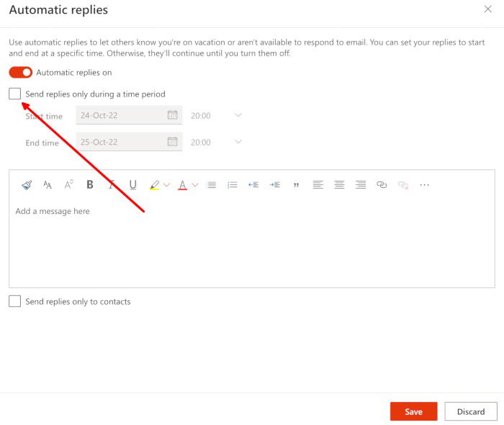Save the automatic reply settings
Viewport: 504px width, 425px height.
pyautogui.click(x=413, y=411)
